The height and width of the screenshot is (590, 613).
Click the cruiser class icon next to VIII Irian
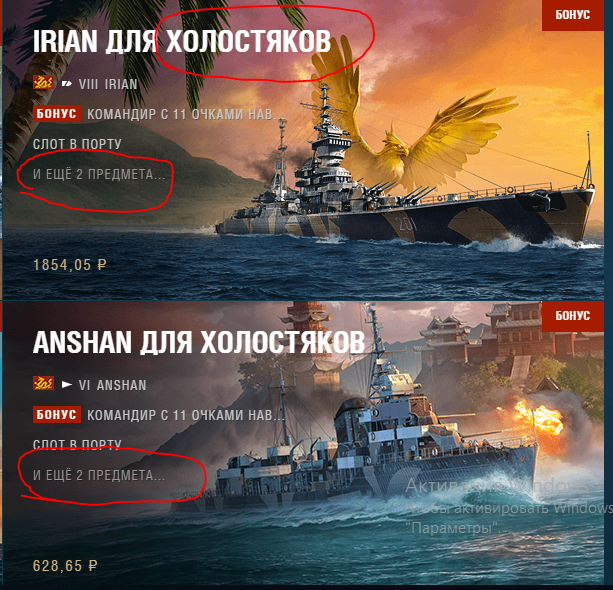pos(67,83)
